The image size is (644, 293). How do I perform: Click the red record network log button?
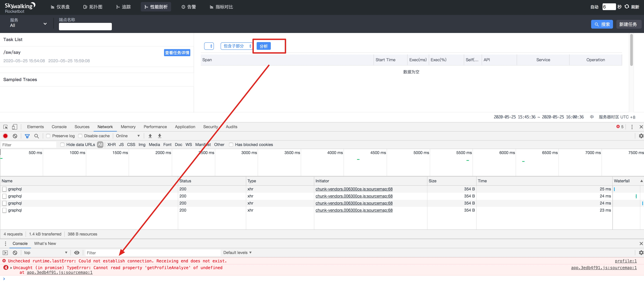tap(5, 136)
